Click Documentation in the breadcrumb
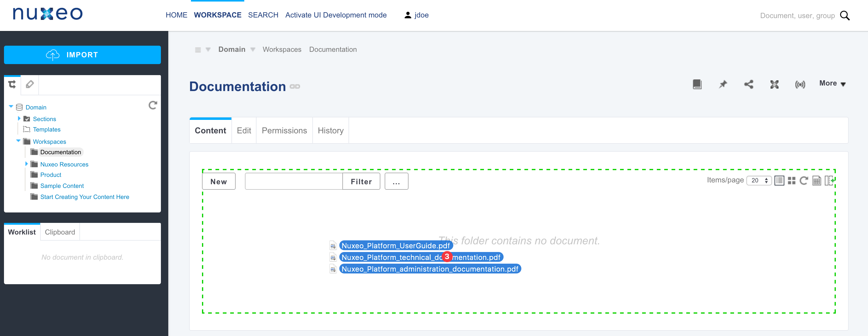The height and width of the screenshot is (336, 868). coord(333,49)
